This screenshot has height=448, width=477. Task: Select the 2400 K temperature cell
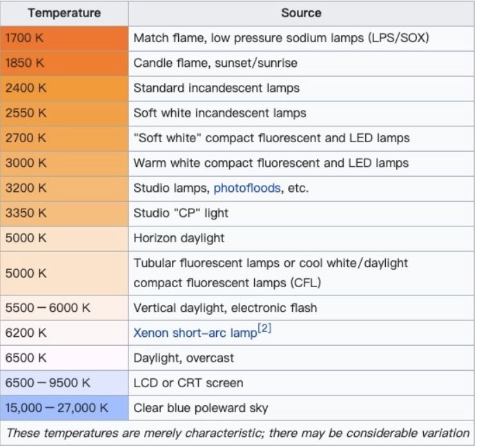(64, 88)
